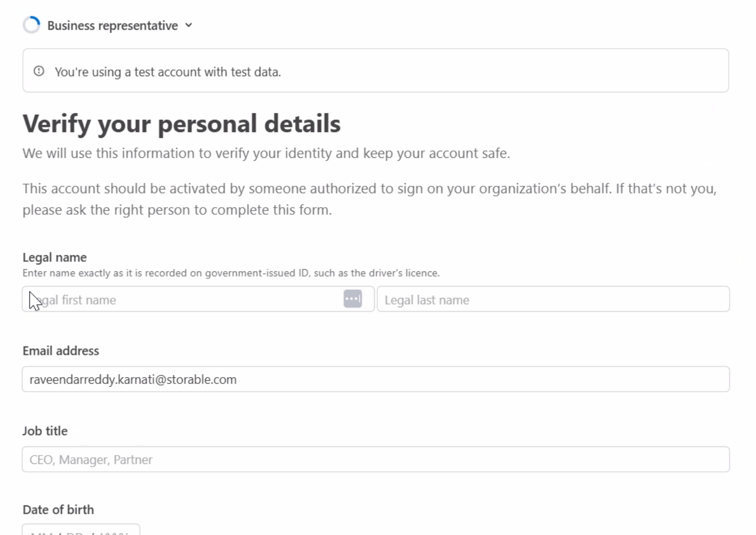Image resolution: width=756 pixels, height=535 pixels.
Task: Click empty space inside the test notice banner
Action: 503,71
